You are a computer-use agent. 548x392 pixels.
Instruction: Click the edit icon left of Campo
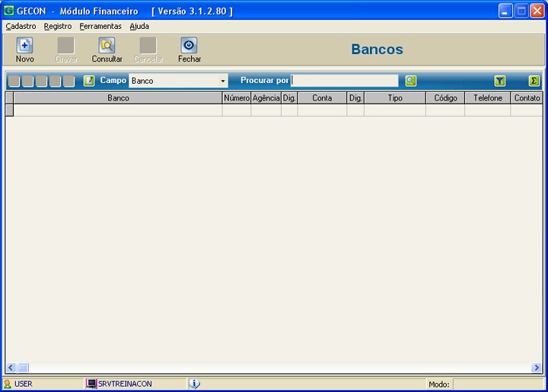click(89, 81)
